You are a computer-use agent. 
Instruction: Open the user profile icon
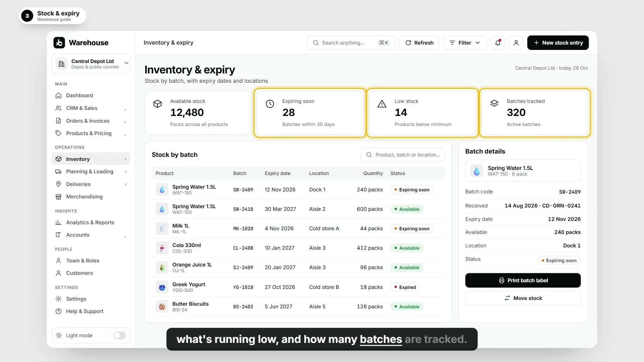(x=516, y=43)
